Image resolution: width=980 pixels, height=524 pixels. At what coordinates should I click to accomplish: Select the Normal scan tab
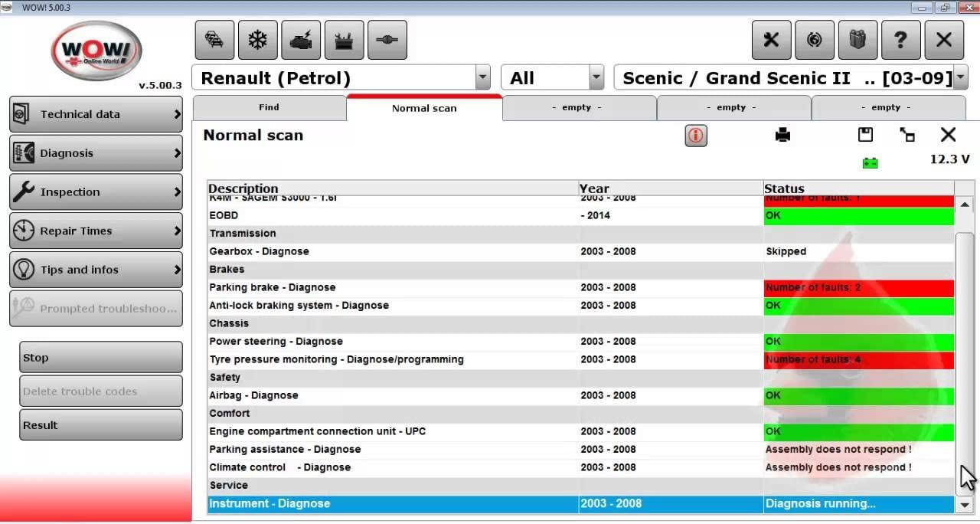[x=423, y=107]
